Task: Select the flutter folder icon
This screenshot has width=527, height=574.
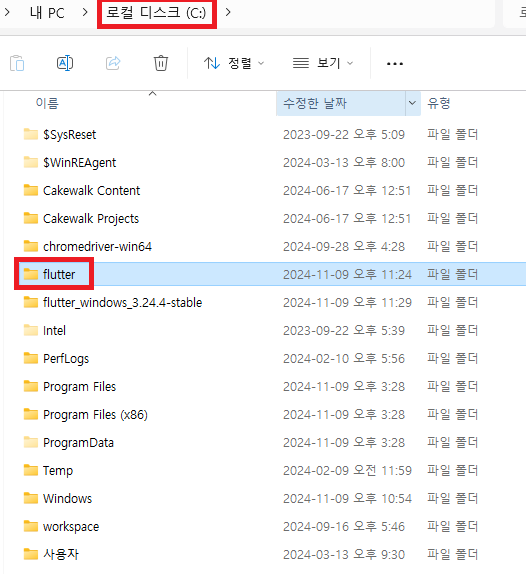Action: (x=31, y=274)
